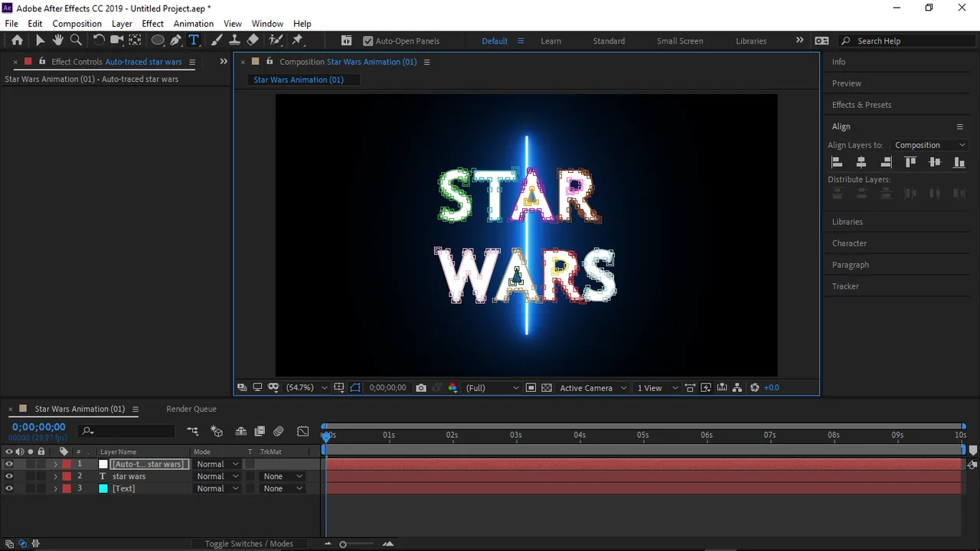
Task: Take a snapshot with the camera icon
Action: 421,388
